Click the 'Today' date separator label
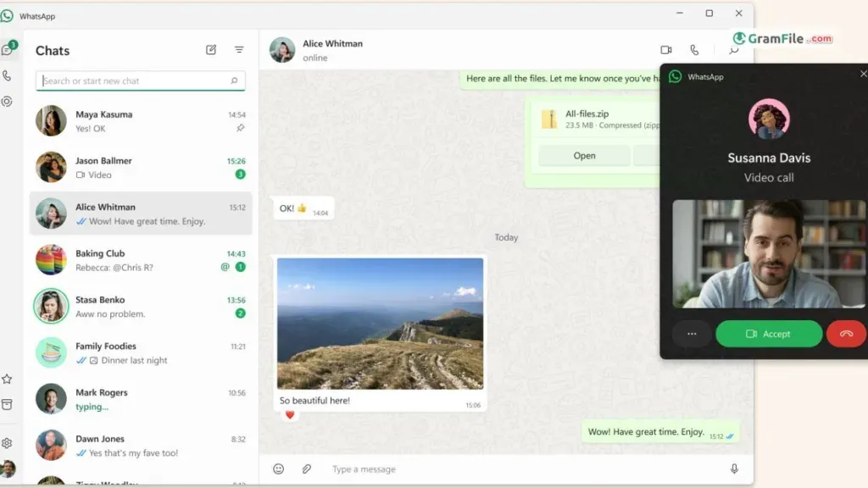 (506, 237)
